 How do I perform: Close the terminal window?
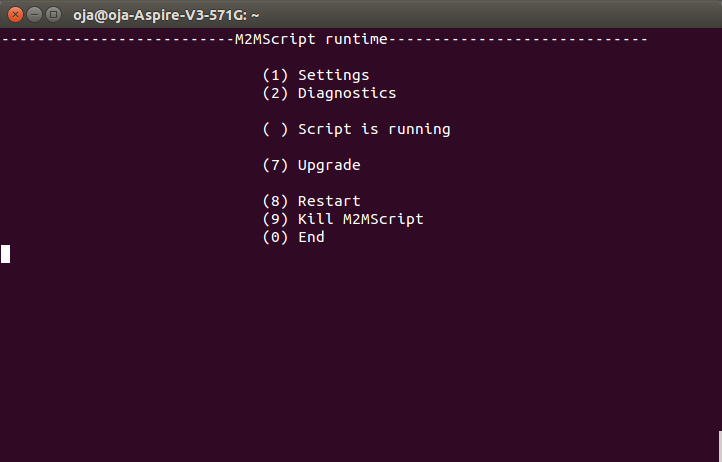click(13, 14)
